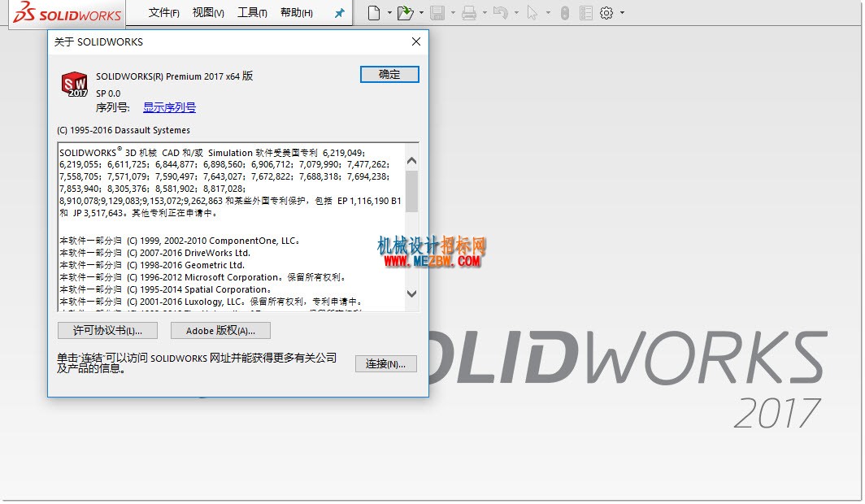Click the 序列号 label
This screenshot has width=865, height=504.
(113, 107)
